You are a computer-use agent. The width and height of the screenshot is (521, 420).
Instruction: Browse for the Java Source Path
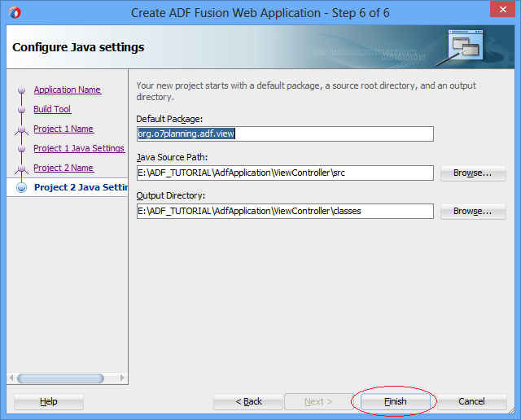[x=473, y=173]
